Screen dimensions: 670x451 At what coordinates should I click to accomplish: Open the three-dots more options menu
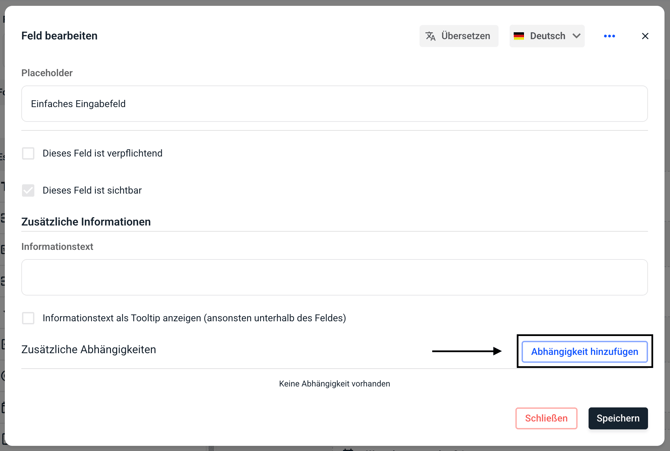pyautogui.click(x=609, y=36)
